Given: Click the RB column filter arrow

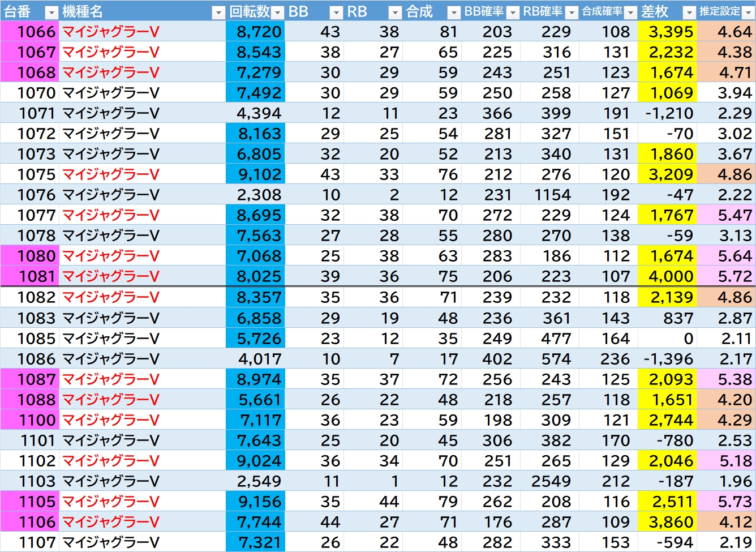Looking at the screenshot, I should click(395, 12).
